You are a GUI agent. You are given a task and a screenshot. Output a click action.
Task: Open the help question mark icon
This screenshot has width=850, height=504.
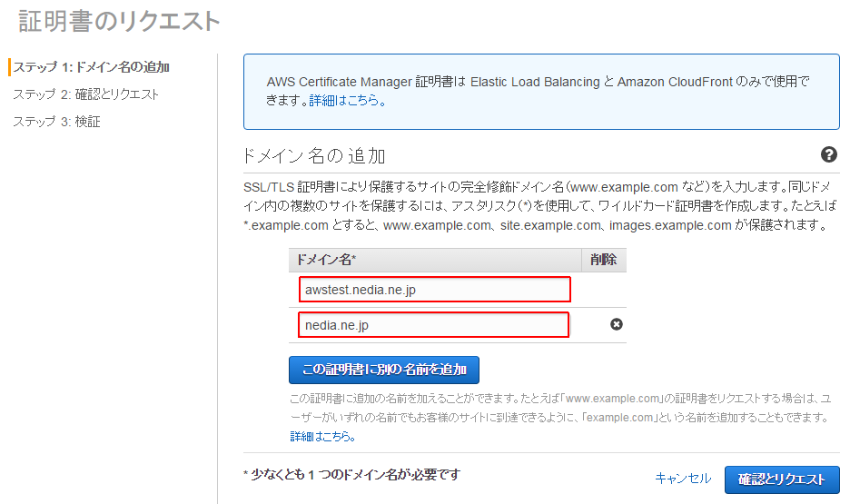[x=828, y=154]
